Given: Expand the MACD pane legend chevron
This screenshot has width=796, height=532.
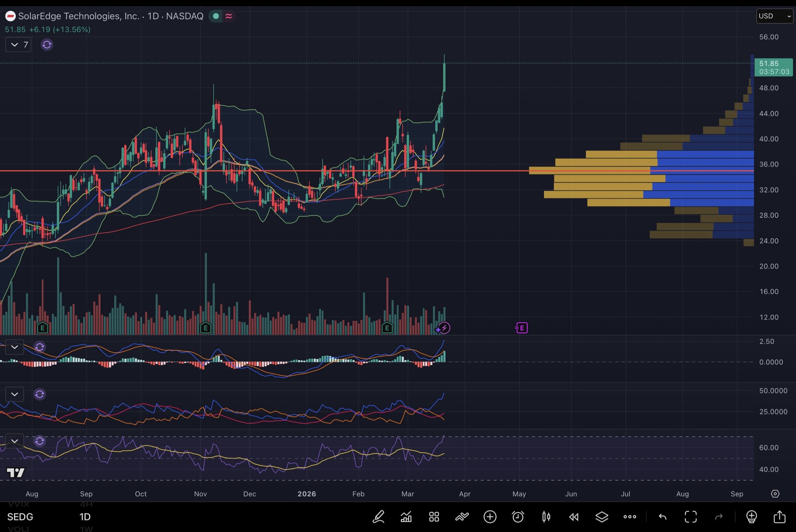Looking at the screenshot, I should (x=15, y=347).
